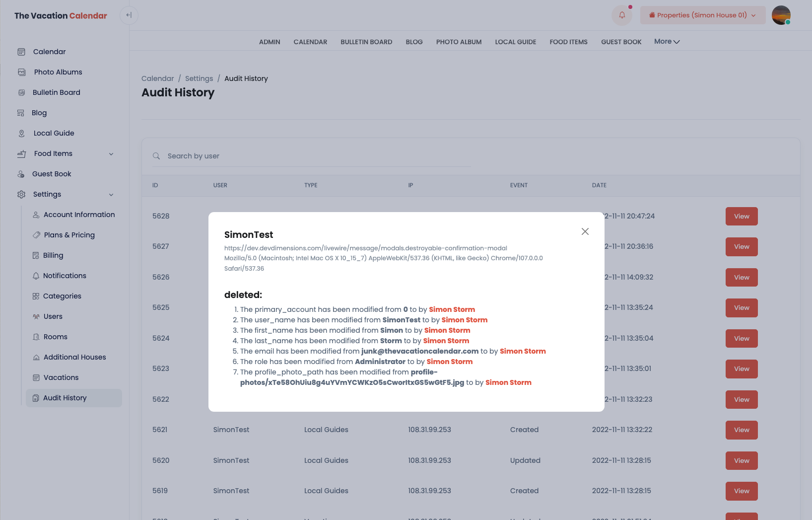Click the notification bell icon
The image size is (812, 520).
[x=622, y=15]
